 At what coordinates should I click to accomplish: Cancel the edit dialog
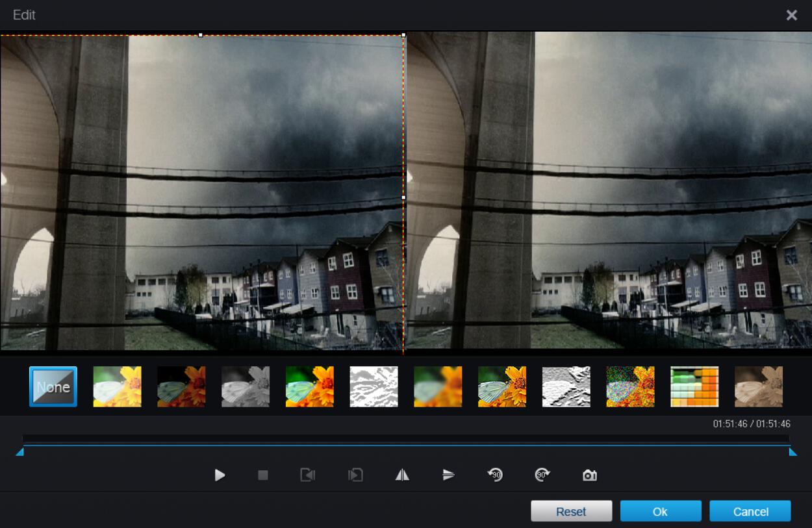click(750, 511)
